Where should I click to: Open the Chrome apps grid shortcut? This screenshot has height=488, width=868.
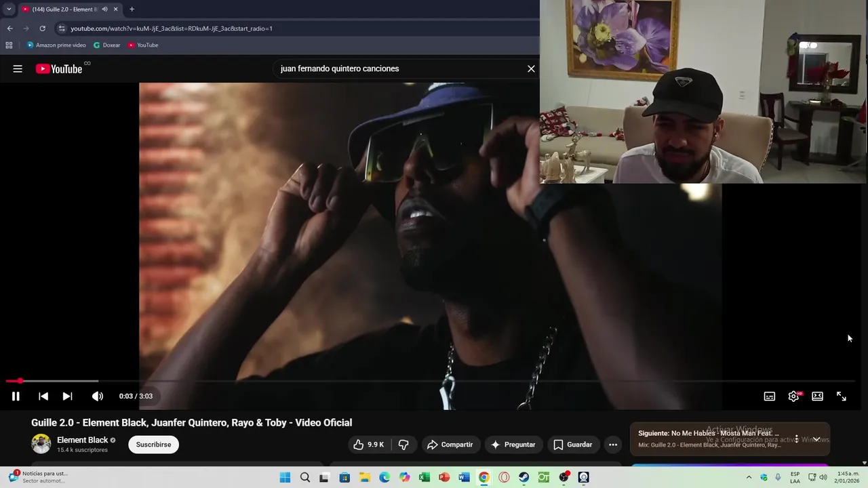point(9,45)
